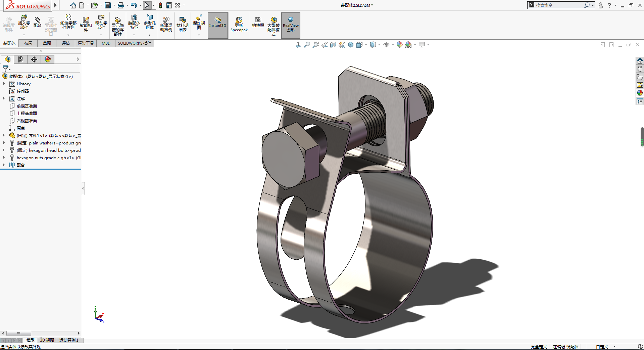Click Zoom to Area dashed-box magnifier icon

tap(316, 45)
